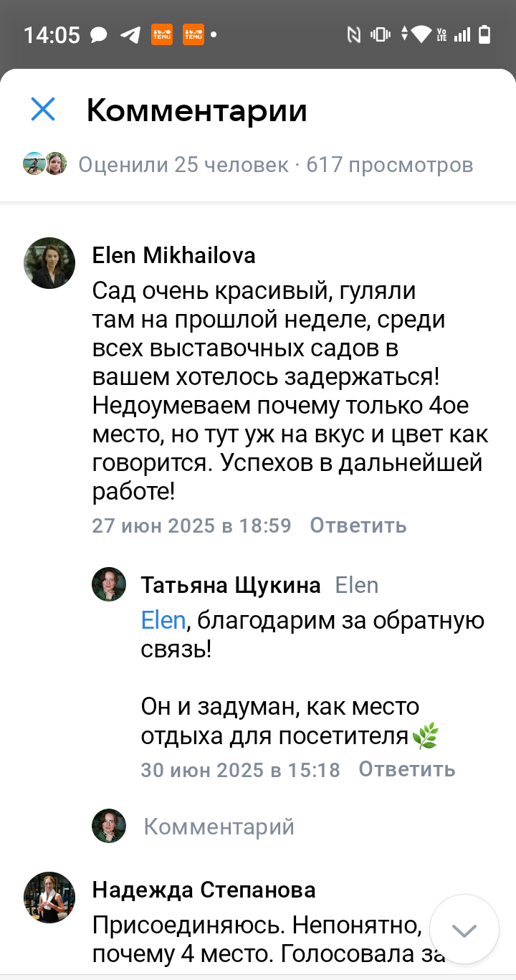Reply to Татьяна Щукина's comment
This screenshot has width=516, height=980.
(x=406, y=769)
